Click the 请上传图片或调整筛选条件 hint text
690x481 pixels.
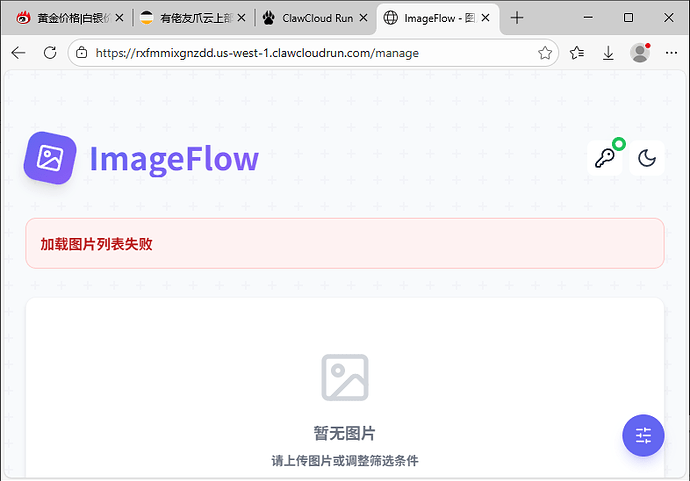point(345,461)
